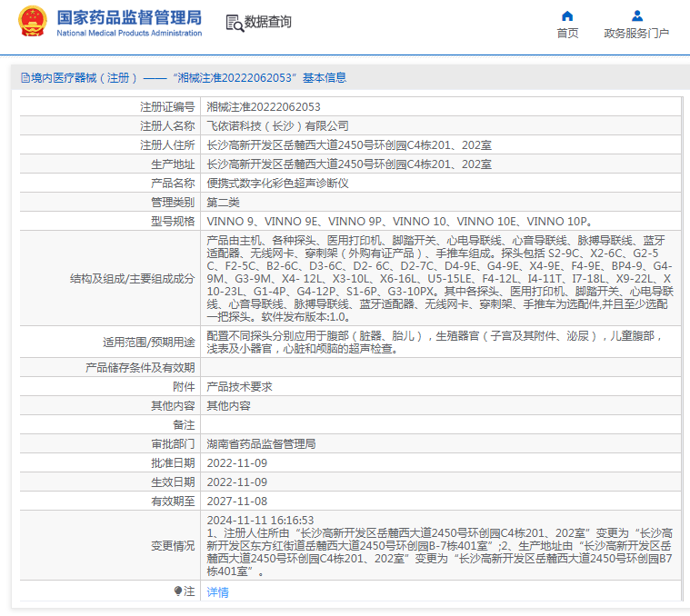Click the 管理类别 row label
690x616 pixels.
[x=173, y=203]
